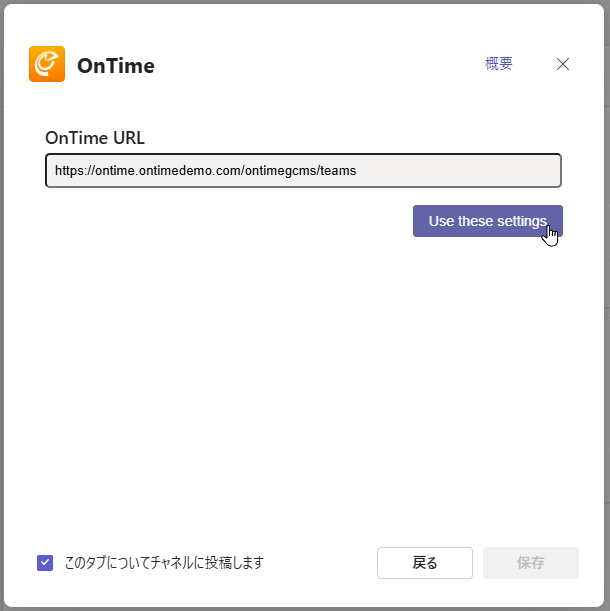
Task: Open the 概要 link
Action: pos(499,64)
